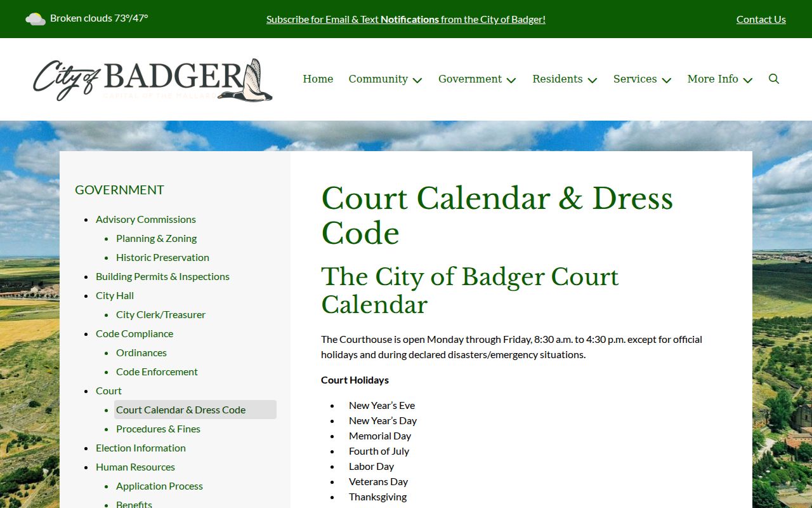
Task: Click the broken clouds weather icon
Action: (x=36, y=19)
